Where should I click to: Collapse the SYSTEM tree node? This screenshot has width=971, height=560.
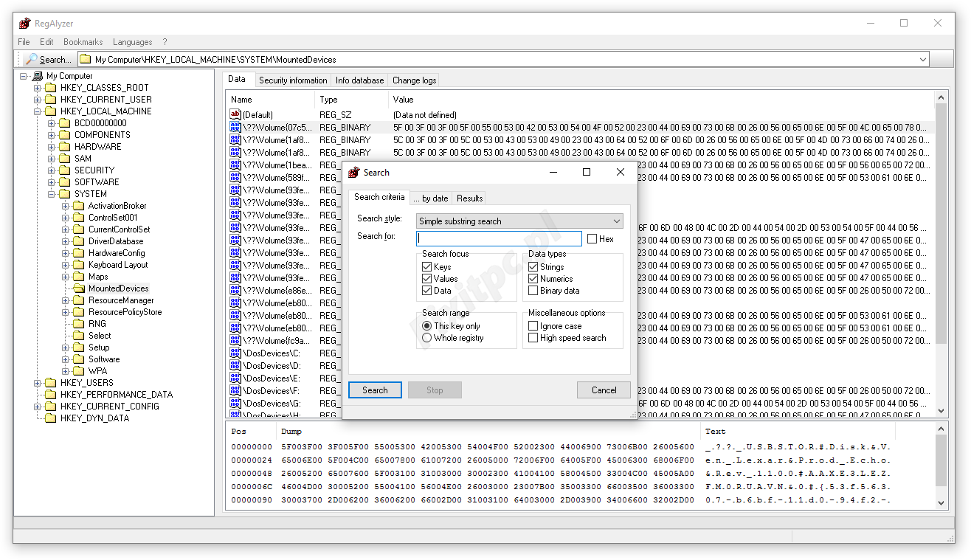click(51, 194)
